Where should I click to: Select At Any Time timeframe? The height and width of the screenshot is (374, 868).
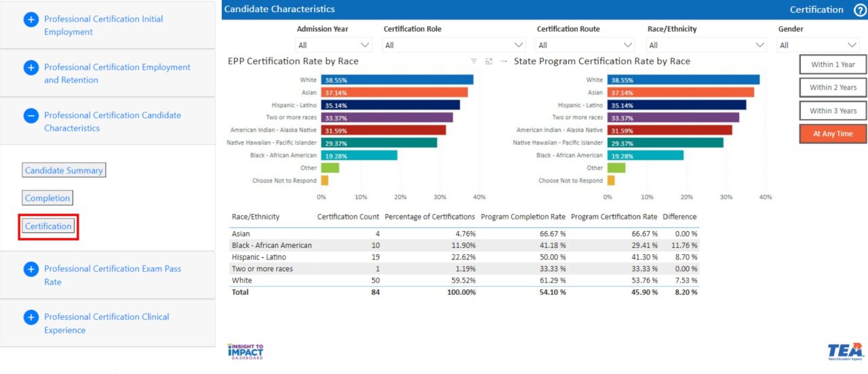point(833,133)
